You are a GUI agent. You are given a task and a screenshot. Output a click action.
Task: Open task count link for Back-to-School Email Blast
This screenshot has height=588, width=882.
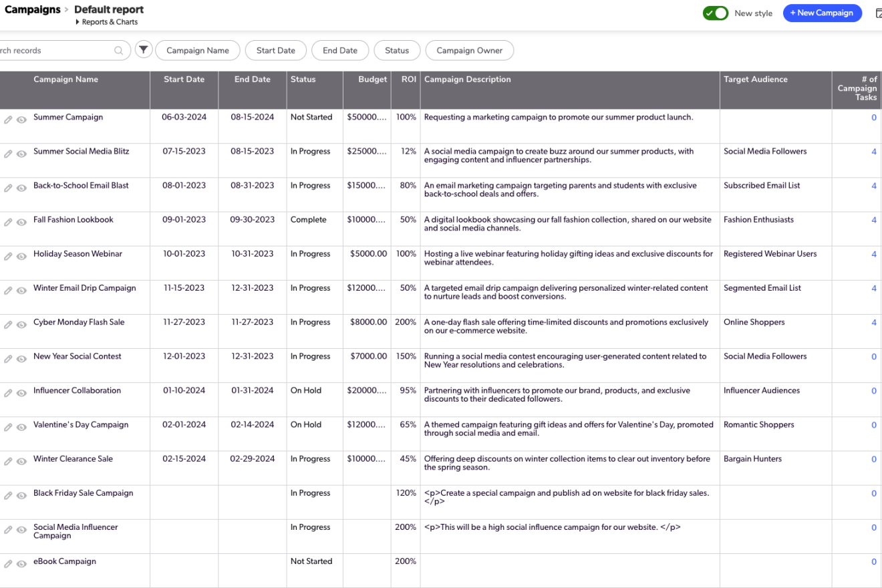(x=873, y=186)
